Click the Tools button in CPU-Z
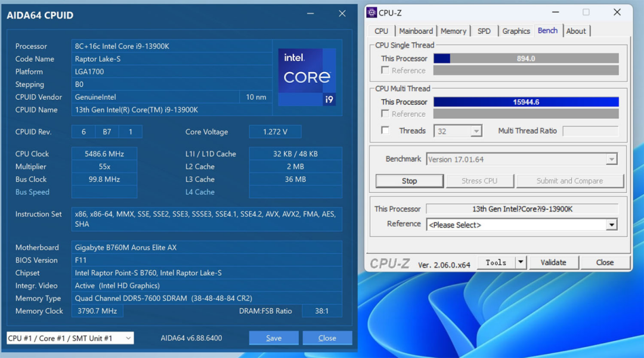This screenshot has width=644, height=358. click(496, 262)
